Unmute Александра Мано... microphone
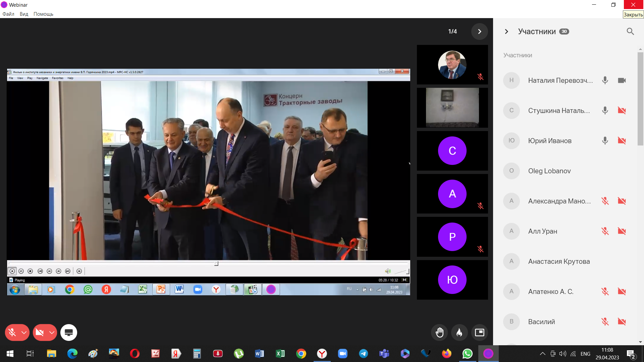This screenshot has width=644, height=362. tap(605, 201)
